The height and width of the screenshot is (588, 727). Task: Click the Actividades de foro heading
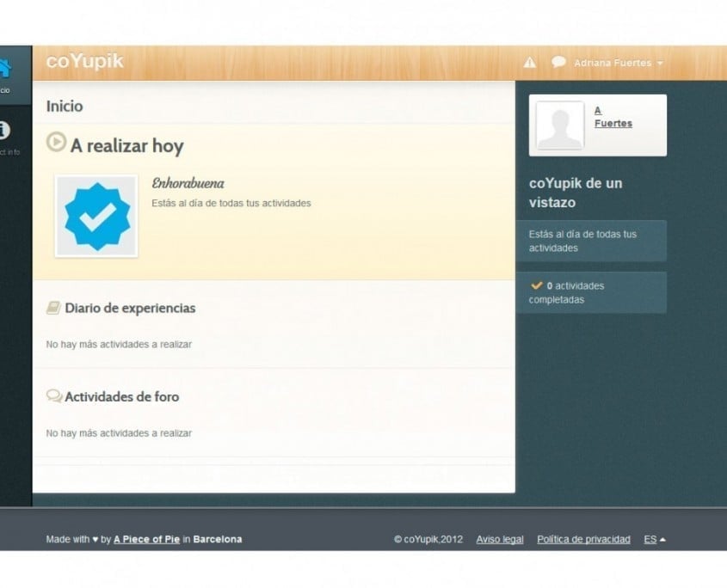[122, 396]
